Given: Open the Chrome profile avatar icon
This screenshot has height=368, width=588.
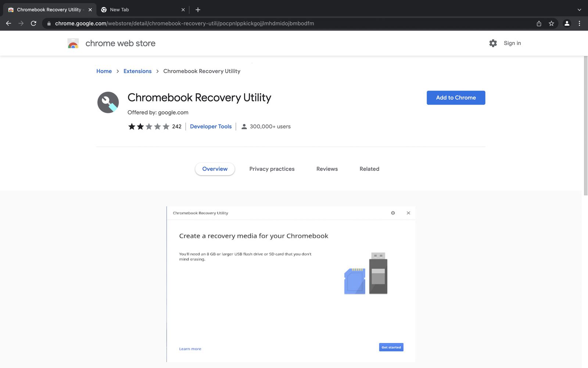Looking at the screenshot, I should click(x=567, y=24).
